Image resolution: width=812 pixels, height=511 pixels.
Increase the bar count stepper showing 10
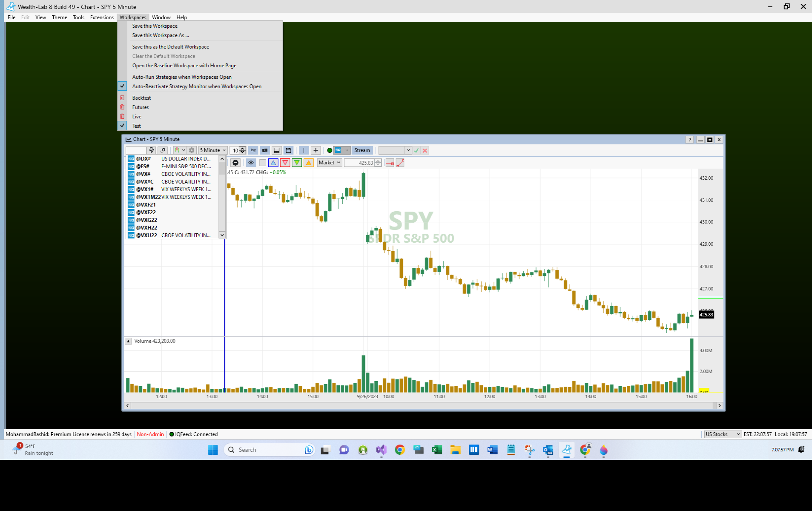pyautogui.click(x=243, y=149)
